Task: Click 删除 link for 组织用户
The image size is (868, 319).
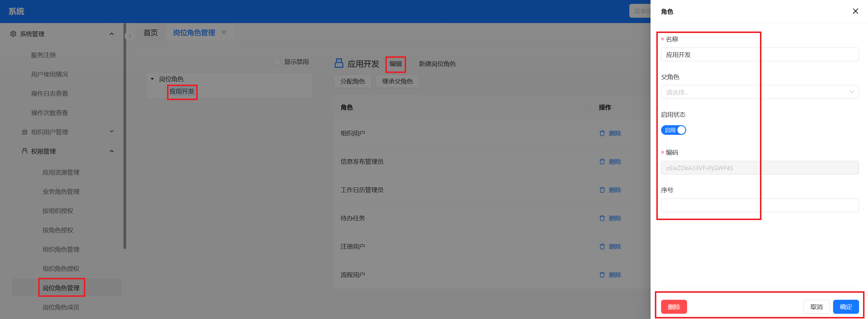Action: (x=615, y=133)
